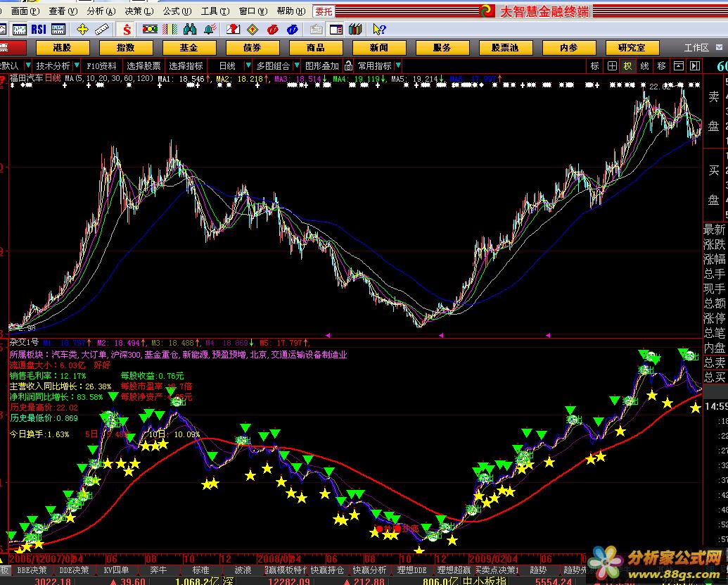Toggle the 权 ex-rights adjustment button
The width and height of the screenshot is (728, 585).
[x=627, y=66]
